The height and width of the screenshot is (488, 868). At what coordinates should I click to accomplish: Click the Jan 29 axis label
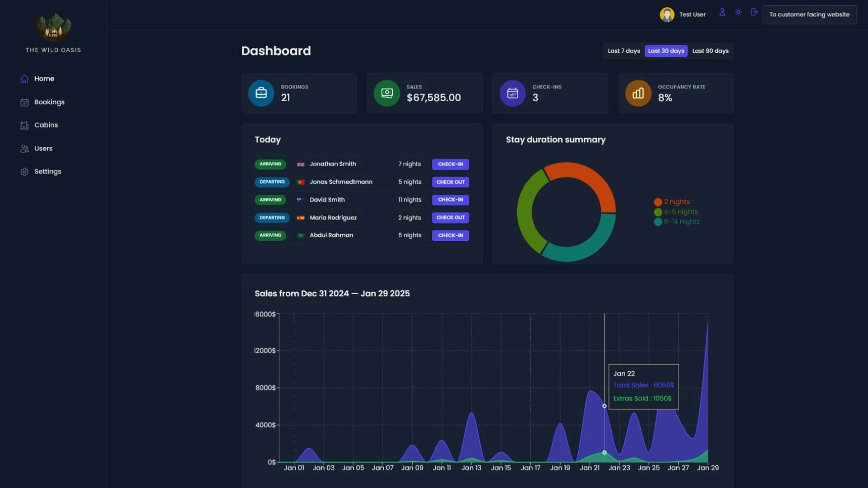click(708, 468)
